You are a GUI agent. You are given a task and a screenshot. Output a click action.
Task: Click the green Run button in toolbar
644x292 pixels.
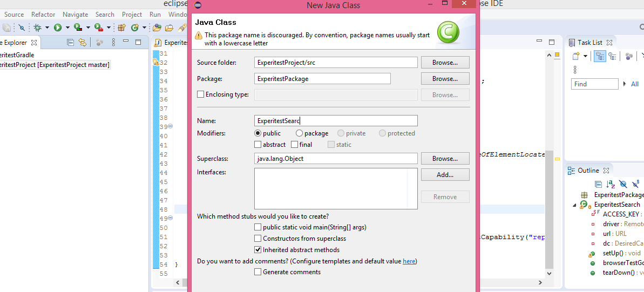click(x=58, y=28)
